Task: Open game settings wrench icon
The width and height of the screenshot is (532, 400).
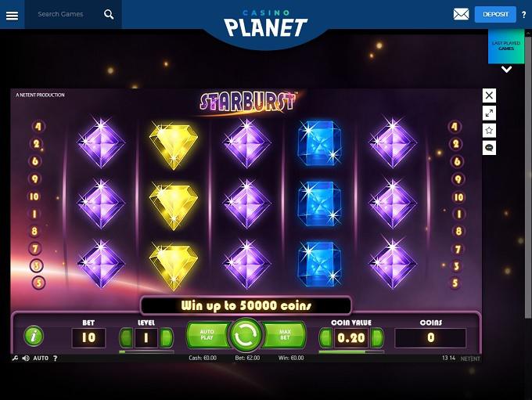Action: click(16, 359)
